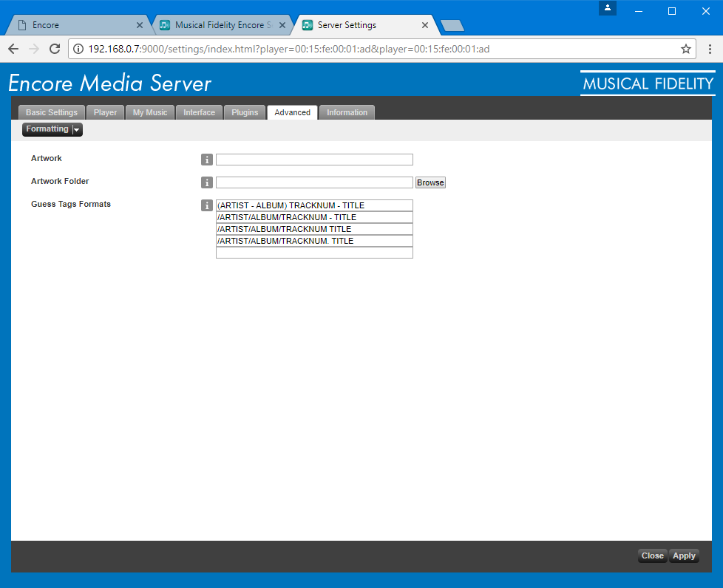The width and height of the screenshot is (723, 588).
Task: Click the Guess Tags Formats label
Action: (x=71, y=204)
